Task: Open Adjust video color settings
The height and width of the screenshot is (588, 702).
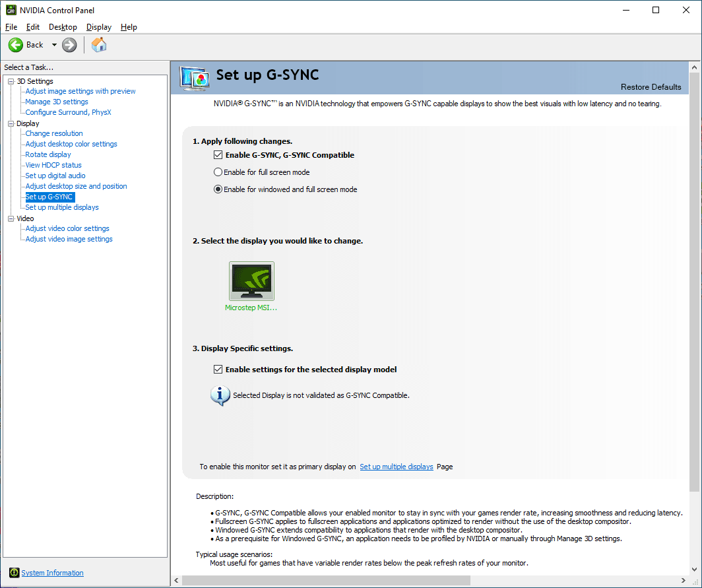Action: [x=67, y=228]
